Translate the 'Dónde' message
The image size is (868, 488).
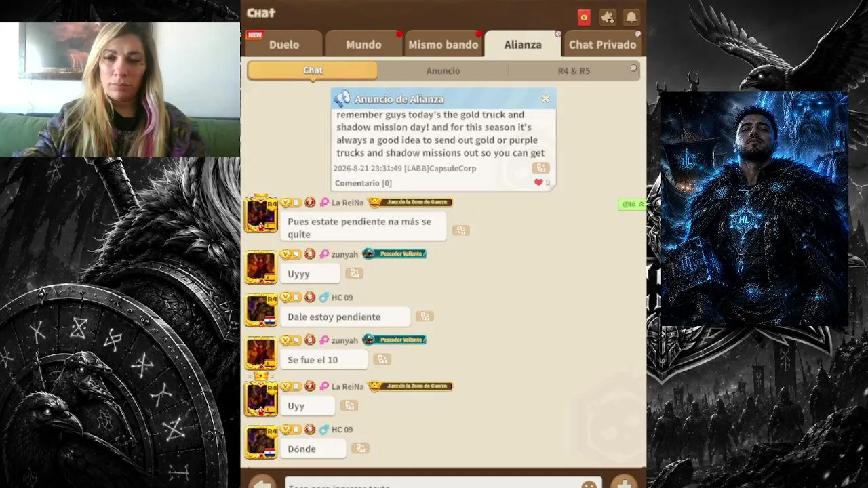click(361, 448)
